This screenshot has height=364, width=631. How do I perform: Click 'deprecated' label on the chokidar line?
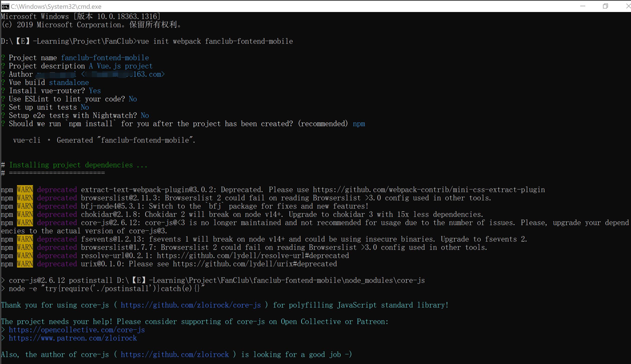[57, 215]
